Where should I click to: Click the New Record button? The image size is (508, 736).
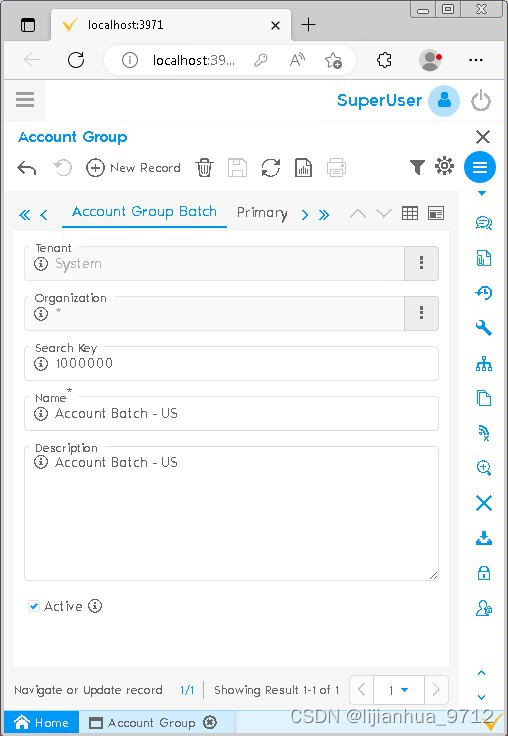coord(133,168)
